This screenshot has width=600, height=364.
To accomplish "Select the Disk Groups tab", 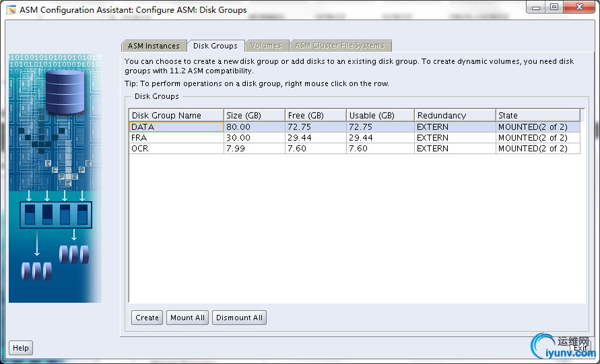I will pos(215,46).
